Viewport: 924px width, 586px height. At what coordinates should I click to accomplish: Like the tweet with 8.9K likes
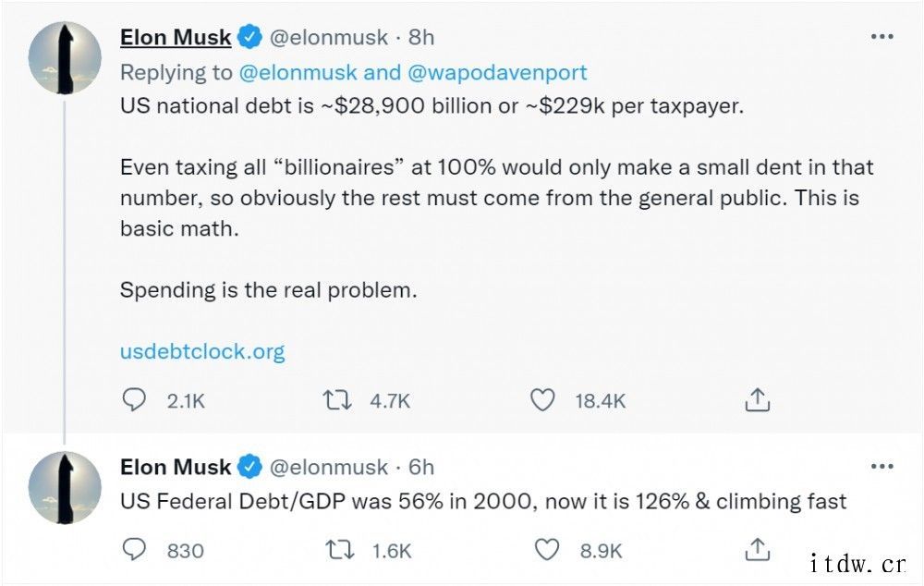(x=546, y=550)
